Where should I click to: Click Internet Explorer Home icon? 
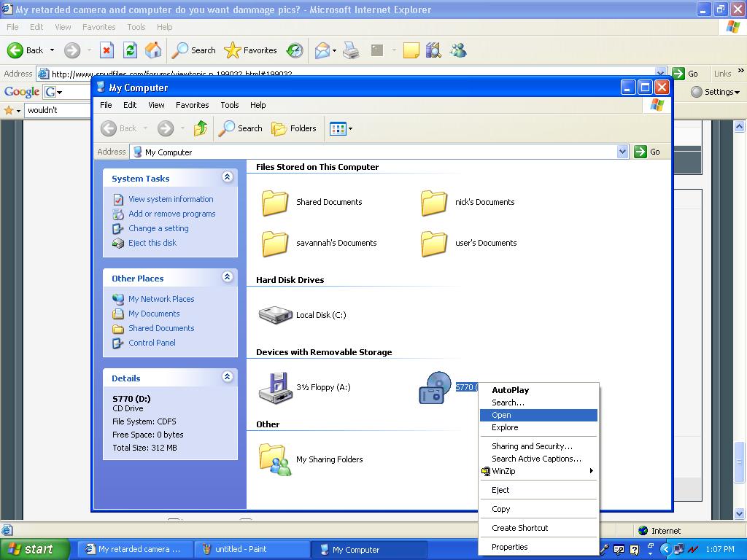153,50
